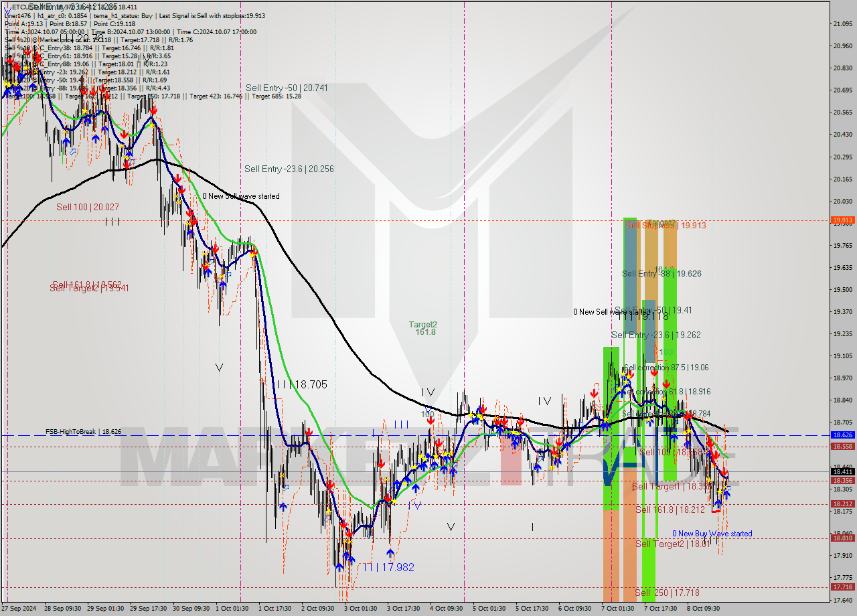The width and height of the screenshot is (857, 616).
Task: Click the 20.430 price scale value
Action: (843, 135)
